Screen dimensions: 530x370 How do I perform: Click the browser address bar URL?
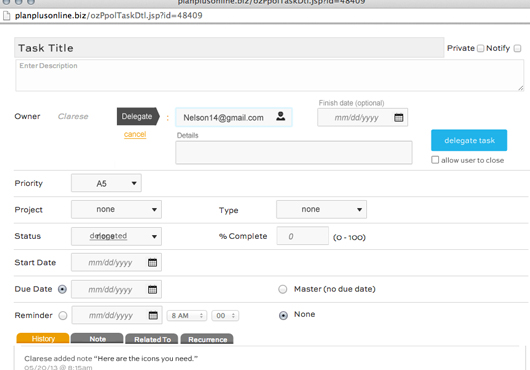pyautogui.click(x=109, y=16)
